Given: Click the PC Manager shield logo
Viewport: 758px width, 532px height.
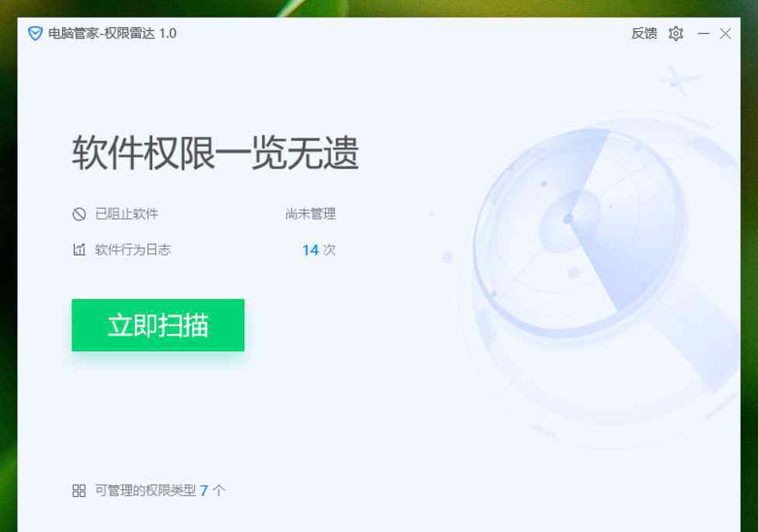Looking at the screenshot, I should 35,33.
